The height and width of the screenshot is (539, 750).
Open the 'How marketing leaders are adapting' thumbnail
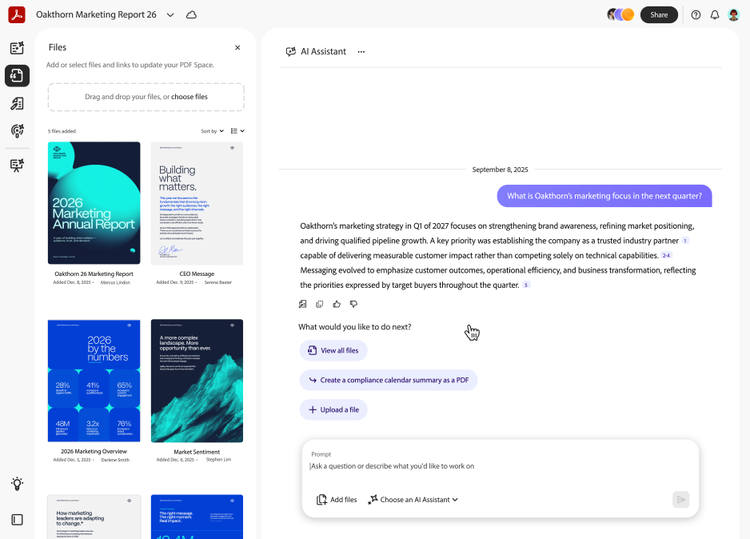tap(94, 517)
